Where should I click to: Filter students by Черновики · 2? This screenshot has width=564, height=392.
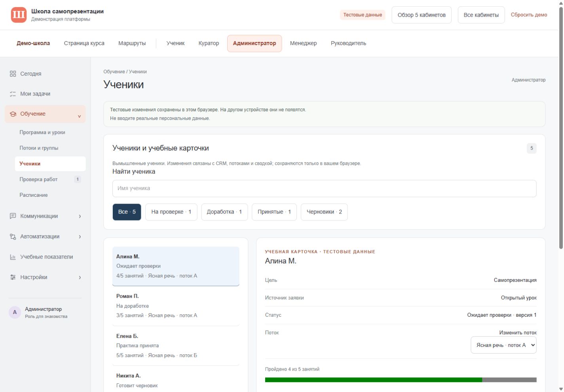coord(324,212)
